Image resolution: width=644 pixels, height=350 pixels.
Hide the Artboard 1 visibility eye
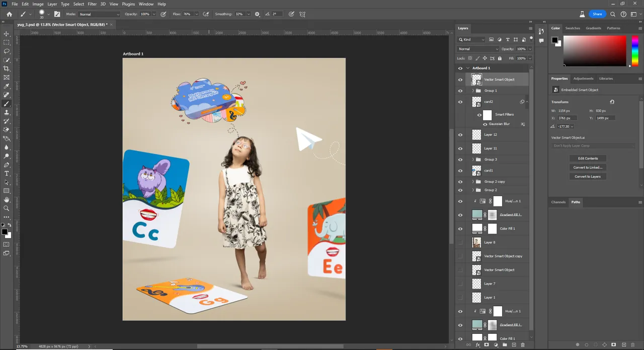(460, 68)
